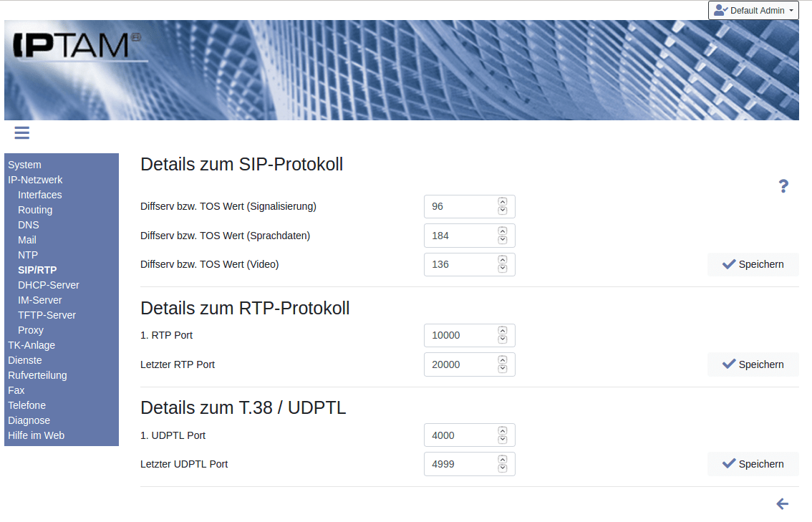Viewport: 812px width, 522px height.
Task: Click the back arrow icon
Action: click(783, 504)
